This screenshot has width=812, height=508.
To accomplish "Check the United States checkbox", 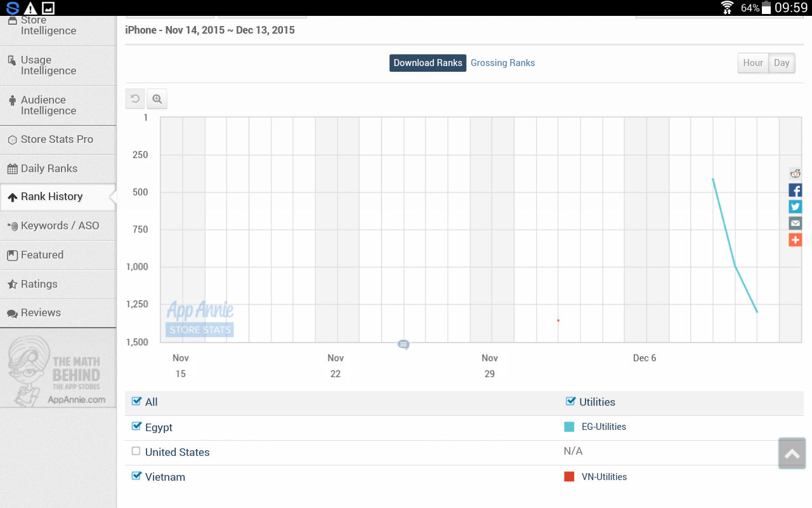I will coord(136,451).
